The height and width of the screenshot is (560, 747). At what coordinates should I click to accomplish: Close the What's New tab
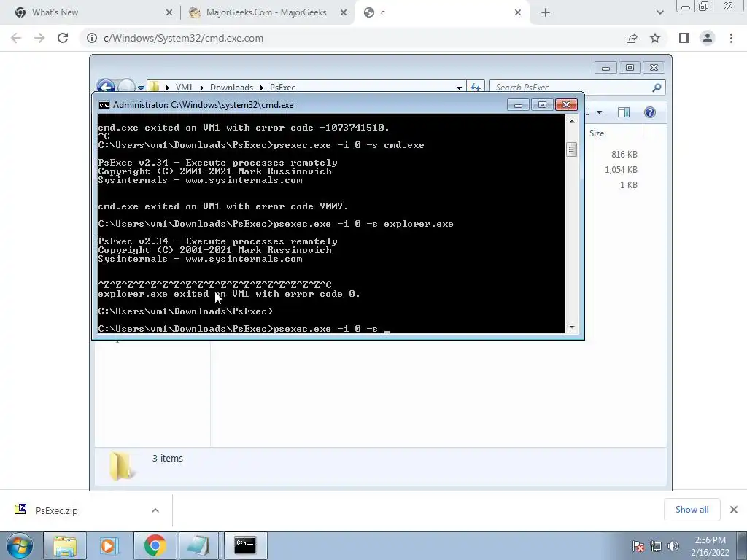[169, 12]
